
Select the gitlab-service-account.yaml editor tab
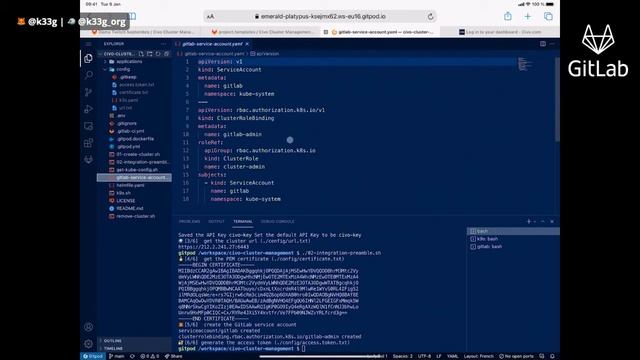coord(212,44)
